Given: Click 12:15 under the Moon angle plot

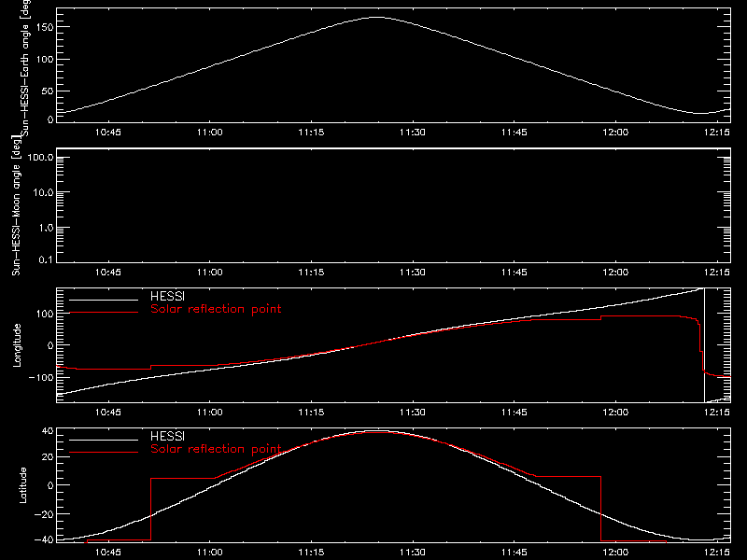Looking at the screenshot, I should click(x=717, y=273).
